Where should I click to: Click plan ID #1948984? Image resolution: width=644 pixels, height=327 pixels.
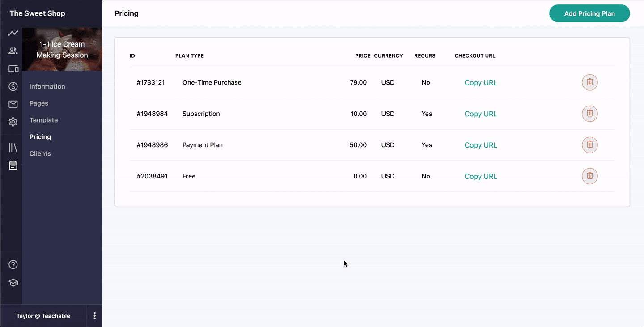click(x=152, y=114)
